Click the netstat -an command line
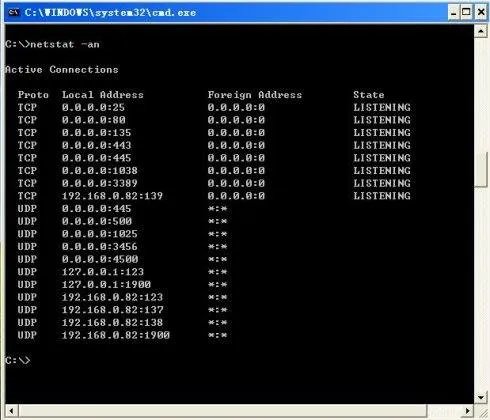 coord(52,44)
